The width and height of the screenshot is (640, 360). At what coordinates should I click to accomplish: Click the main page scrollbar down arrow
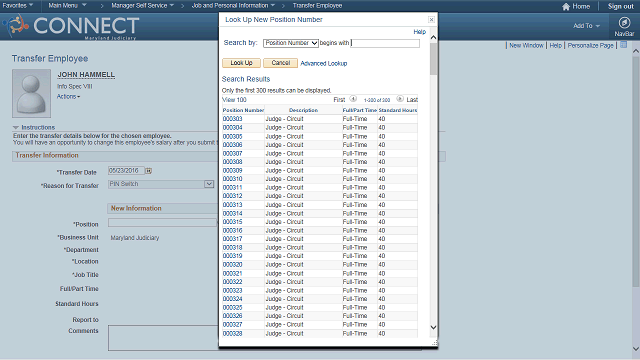(636, 349)
